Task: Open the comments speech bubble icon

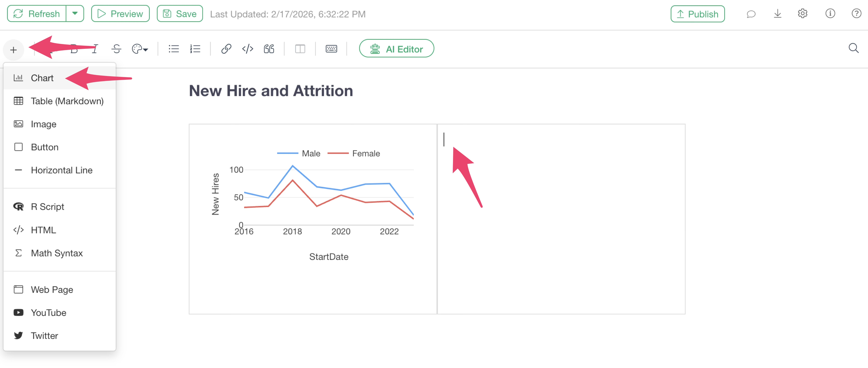Action: [751, 14]
